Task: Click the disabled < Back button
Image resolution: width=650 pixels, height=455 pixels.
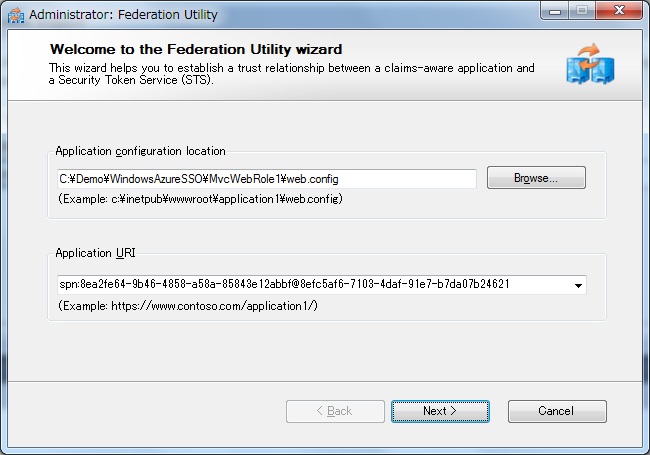Action: [x=335, y=411]
